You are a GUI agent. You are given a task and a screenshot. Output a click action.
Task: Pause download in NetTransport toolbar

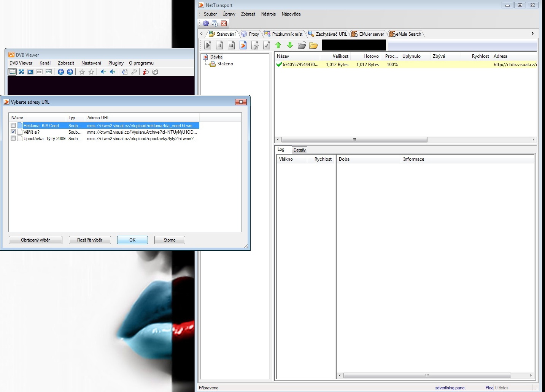(x=219, y=45)
